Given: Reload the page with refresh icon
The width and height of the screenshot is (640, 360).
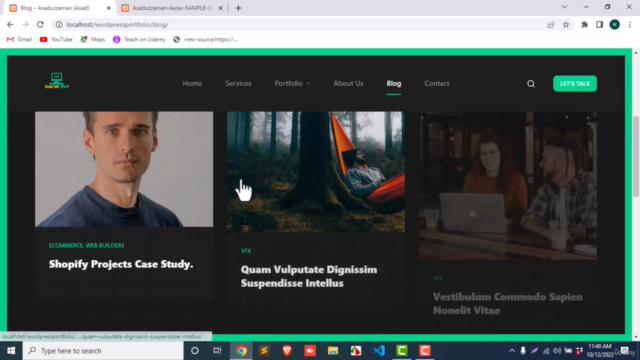Looking at the screenshot, I should [x=40, y=24].
